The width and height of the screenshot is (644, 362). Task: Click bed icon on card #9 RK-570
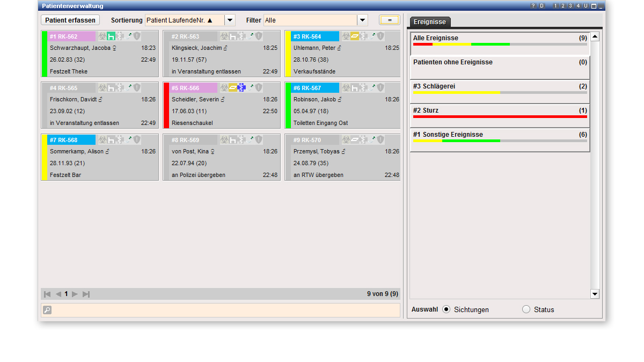355,139
